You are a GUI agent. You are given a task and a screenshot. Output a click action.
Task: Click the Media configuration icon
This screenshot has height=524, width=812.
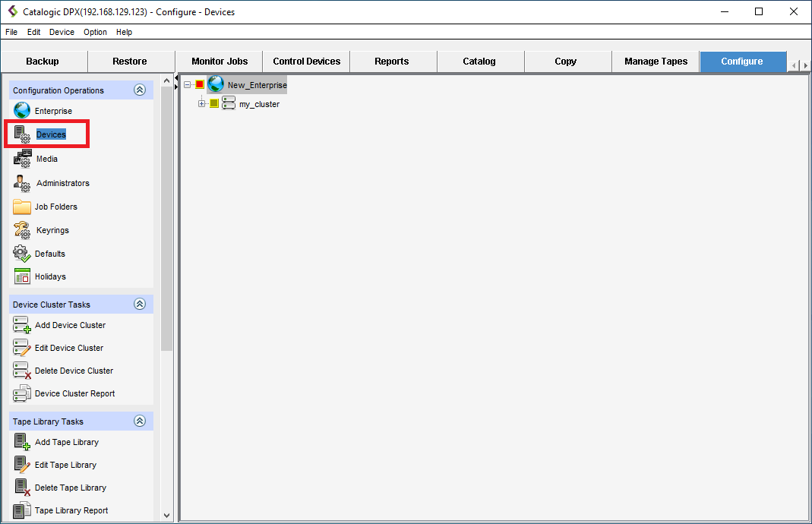pos(22,159)
